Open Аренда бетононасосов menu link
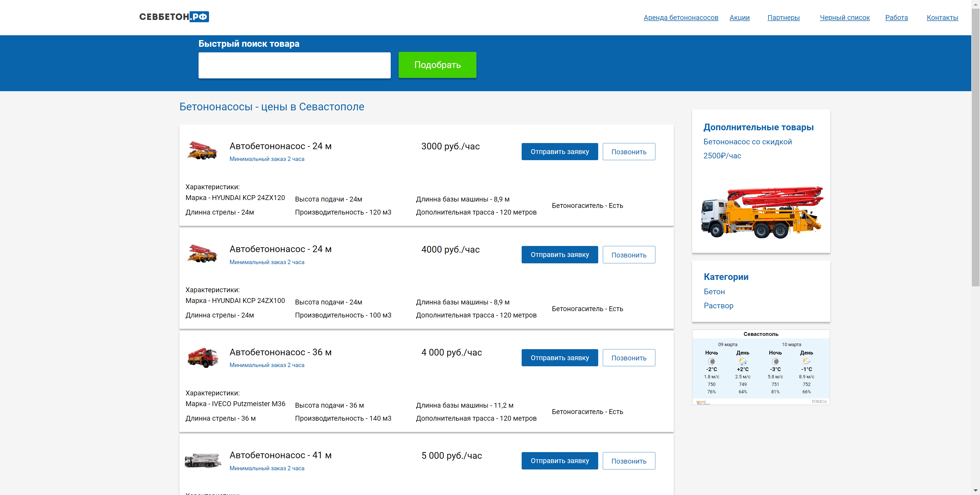Viewport: 980px width, 495px height. 681,18
